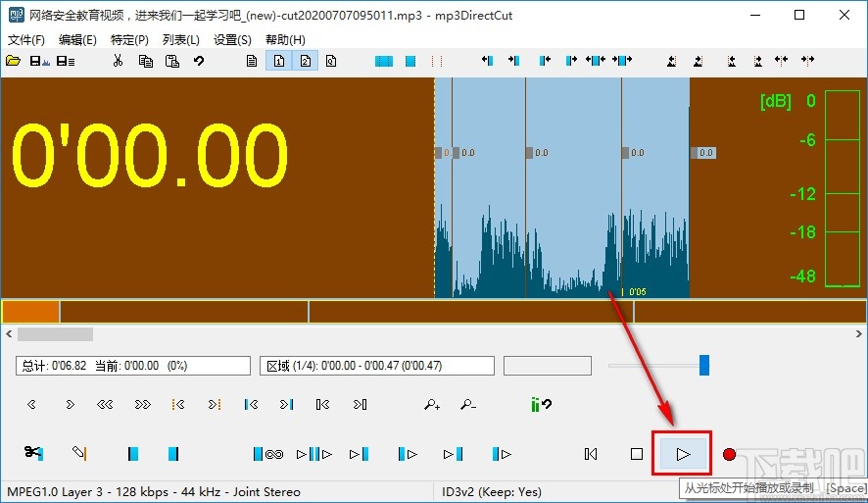Click the loop playback infinity icon
Screen dimensions: 868x503
[x=268, y=454]
